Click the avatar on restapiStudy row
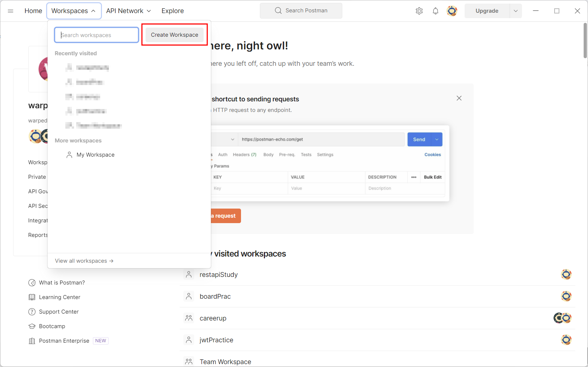This screenshot has height=367, width=588. point(566,274)
